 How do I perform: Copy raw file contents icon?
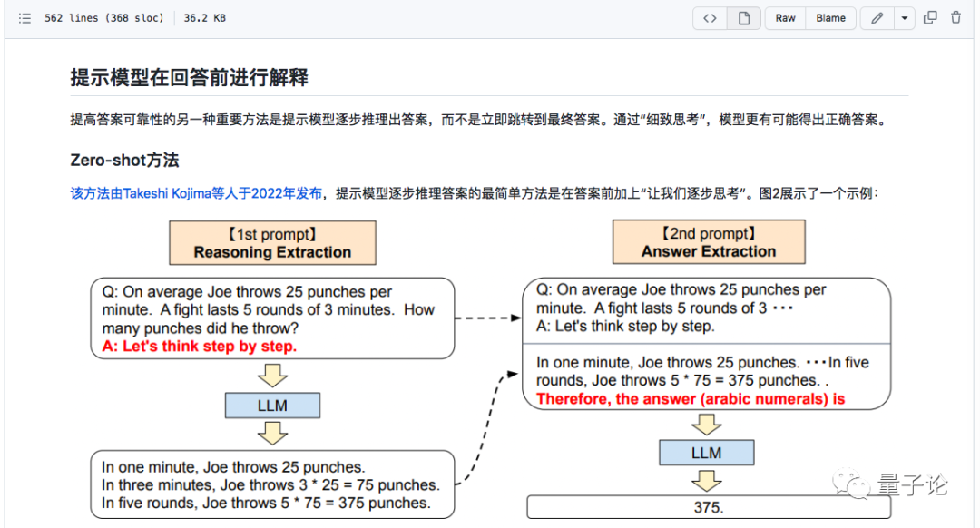click(931, 17)
